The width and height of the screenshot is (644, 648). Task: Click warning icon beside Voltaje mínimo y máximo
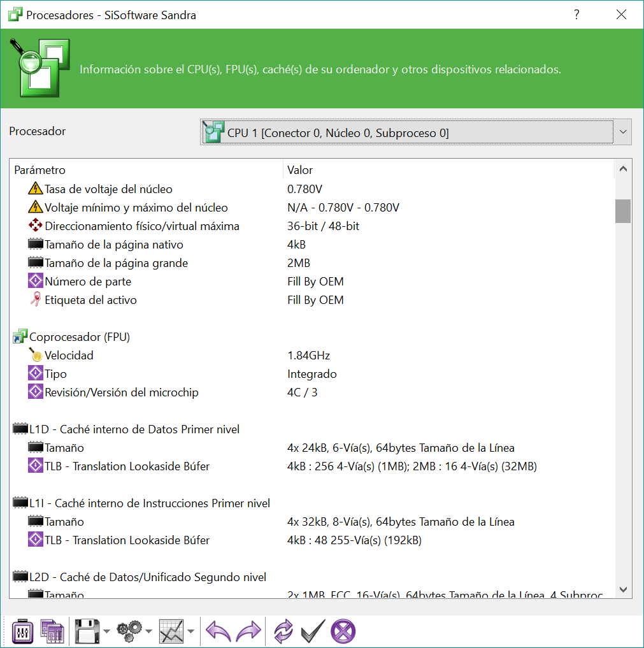click(36, 206)
